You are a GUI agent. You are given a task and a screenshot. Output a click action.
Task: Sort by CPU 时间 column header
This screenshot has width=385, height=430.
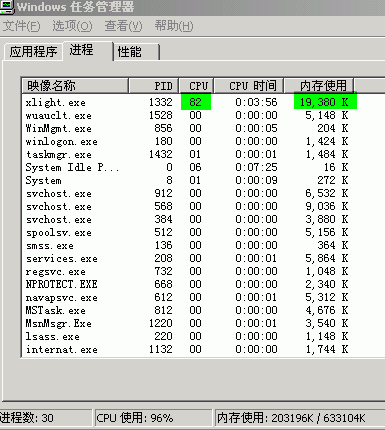coord(249,86)
